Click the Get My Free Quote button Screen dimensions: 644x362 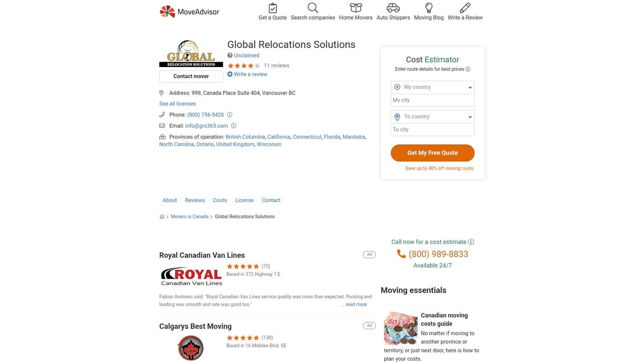point(433,153)
